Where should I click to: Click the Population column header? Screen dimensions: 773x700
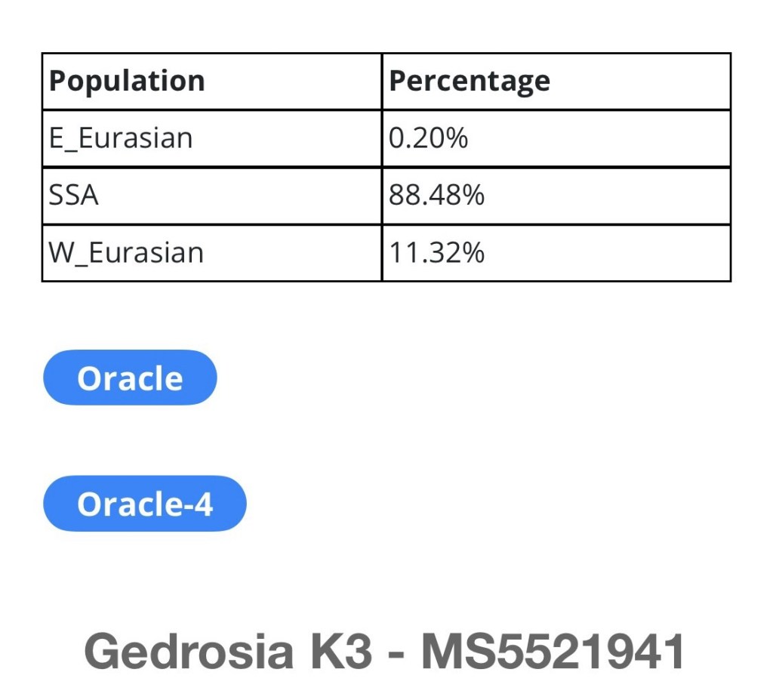click(127, 81)
